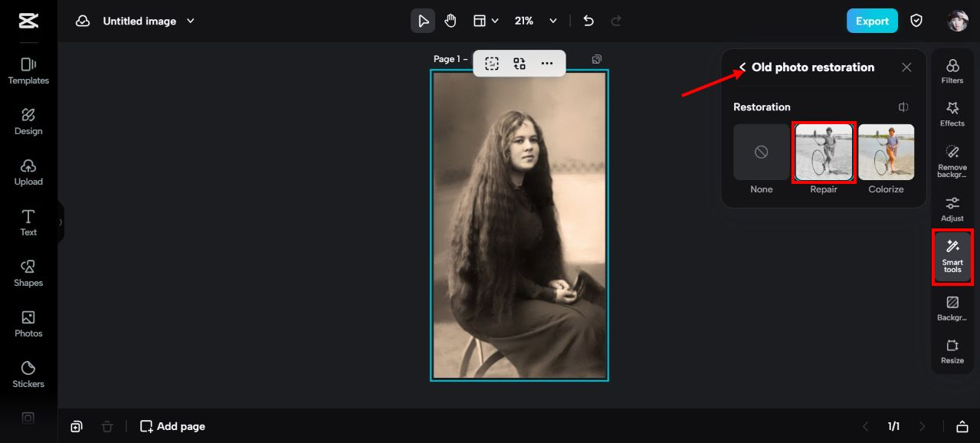Screen dimensions: 980x443
Task: Open the Templates panel
Action: pos(28,71)
